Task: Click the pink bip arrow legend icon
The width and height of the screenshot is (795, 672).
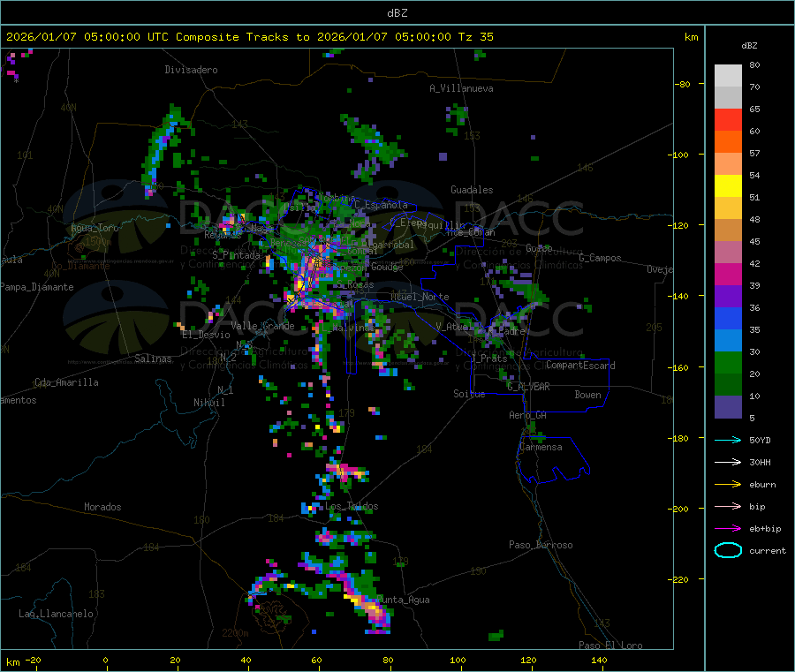Action: [x=728, y=506]
